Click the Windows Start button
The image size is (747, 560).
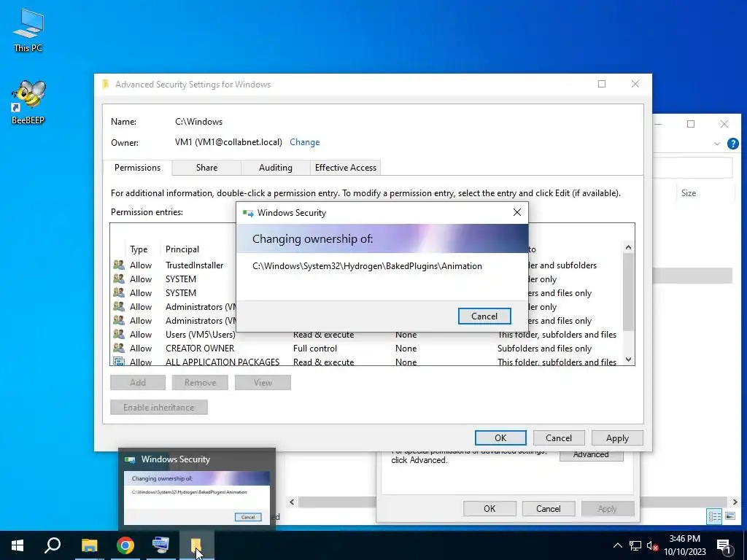(18, 545)
